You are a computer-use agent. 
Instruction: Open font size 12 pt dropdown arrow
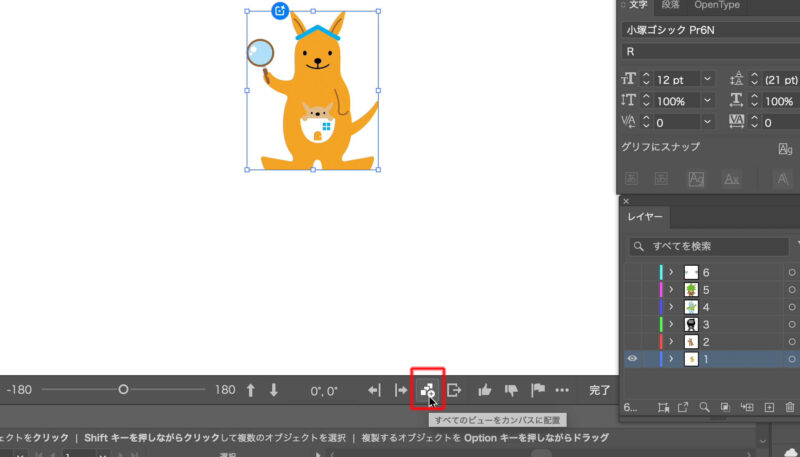pos(707,79)
